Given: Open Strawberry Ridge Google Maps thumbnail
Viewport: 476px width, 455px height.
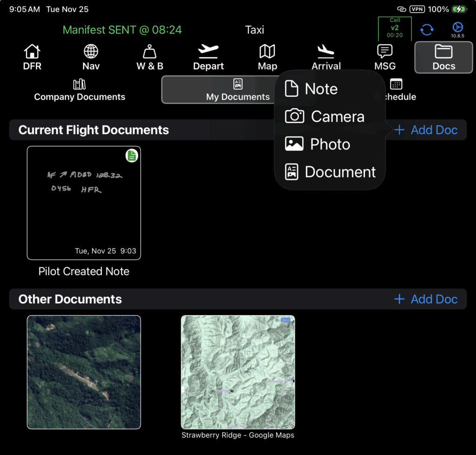Looking at the screenshot, I should pos(238,372).
